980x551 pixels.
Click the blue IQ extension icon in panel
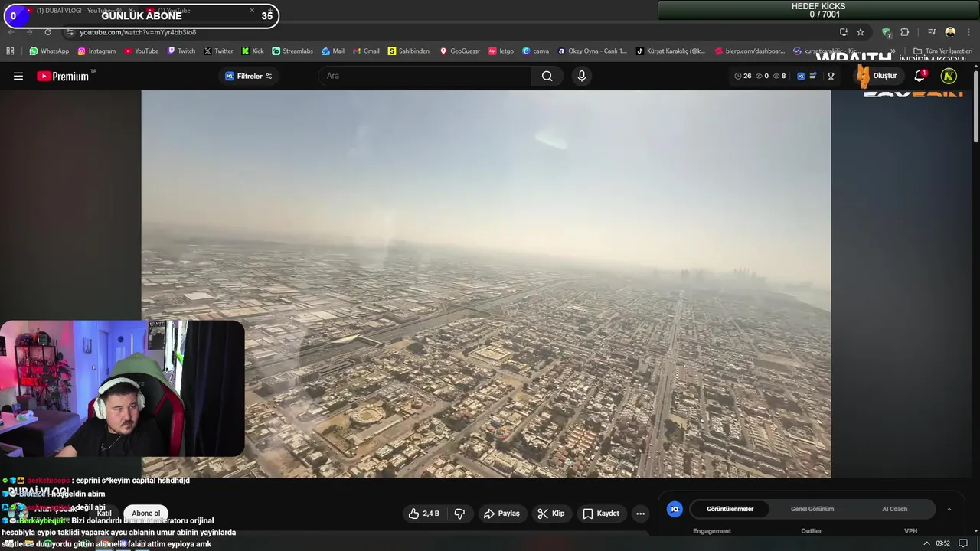675,509
